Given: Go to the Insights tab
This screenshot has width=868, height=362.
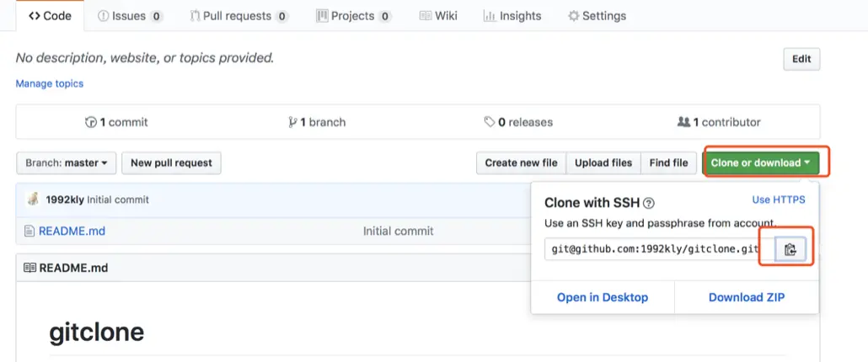Looking at the screenshot, I should coord(514,16).
